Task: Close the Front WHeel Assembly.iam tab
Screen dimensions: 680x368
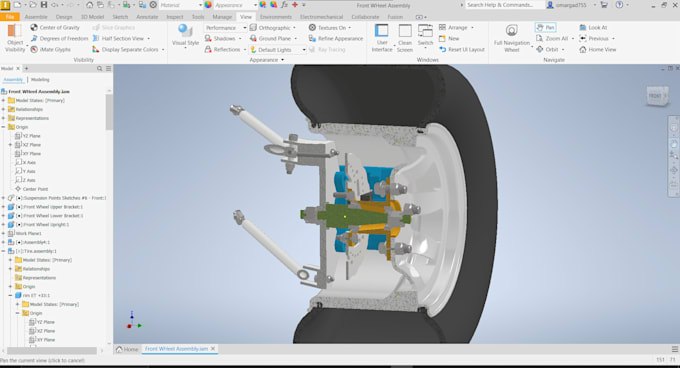Action: coord(213,348)
